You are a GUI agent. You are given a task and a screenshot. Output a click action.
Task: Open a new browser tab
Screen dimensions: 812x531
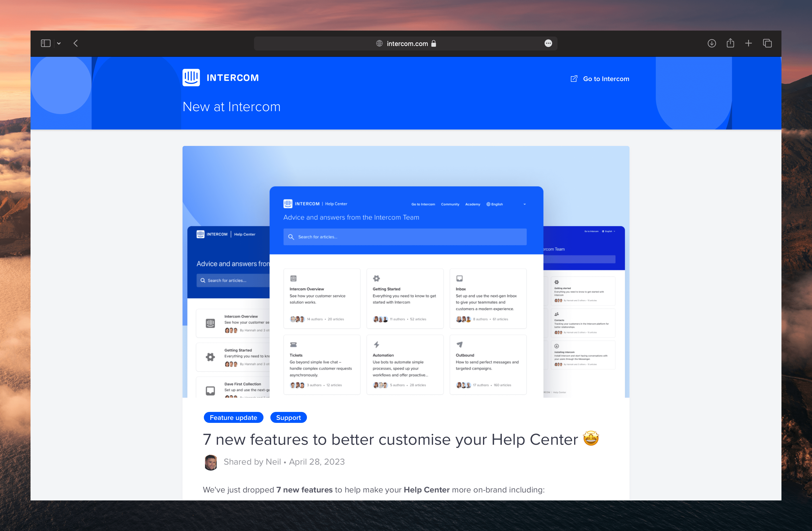(x=748, y=43)
